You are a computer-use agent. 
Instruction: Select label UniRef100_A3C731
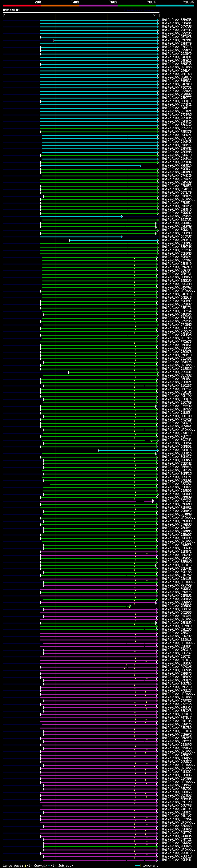coord(177,88)
